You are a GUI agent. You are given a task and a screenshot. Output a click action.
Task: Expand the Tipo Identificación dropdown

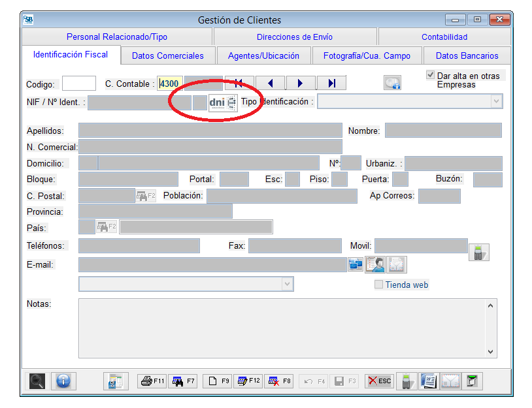(496, 101)
